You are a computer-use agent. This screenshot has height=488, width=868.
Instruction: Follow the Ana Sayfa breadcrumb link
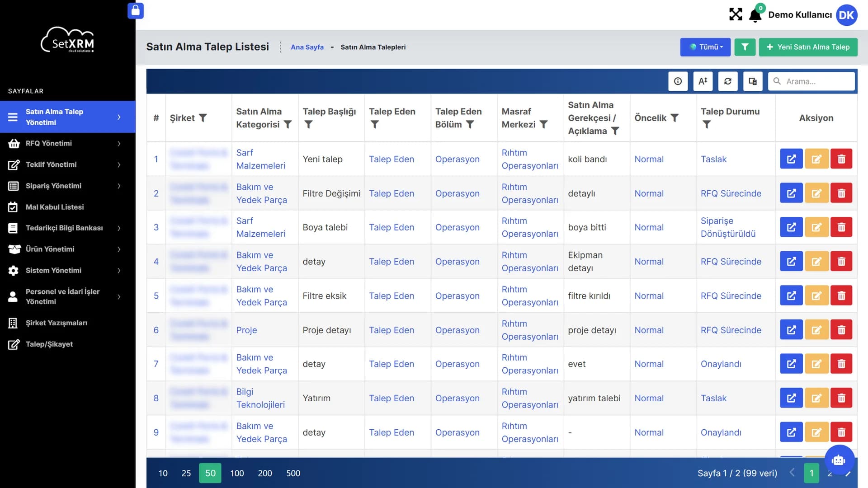[x=307, y=47]
